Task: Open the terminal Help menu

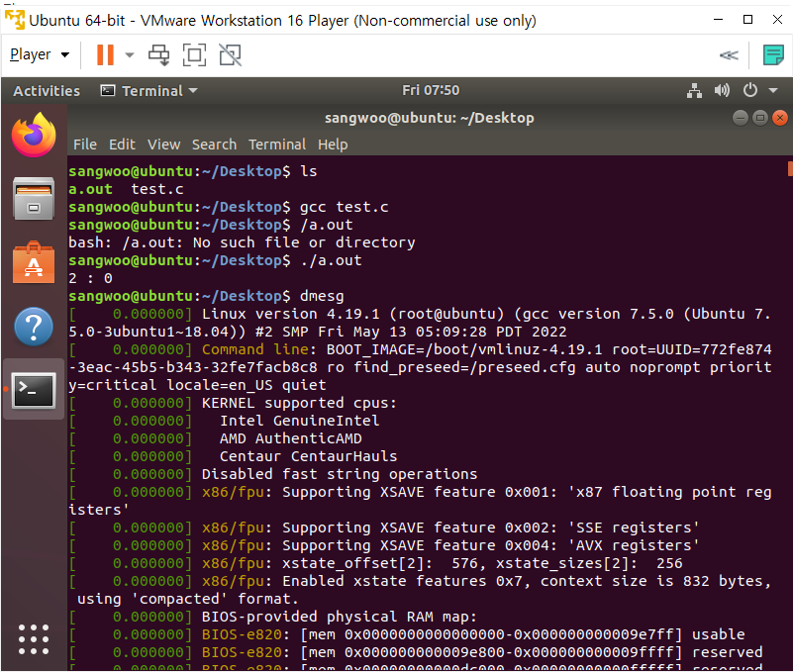Action: click(333, 144)
